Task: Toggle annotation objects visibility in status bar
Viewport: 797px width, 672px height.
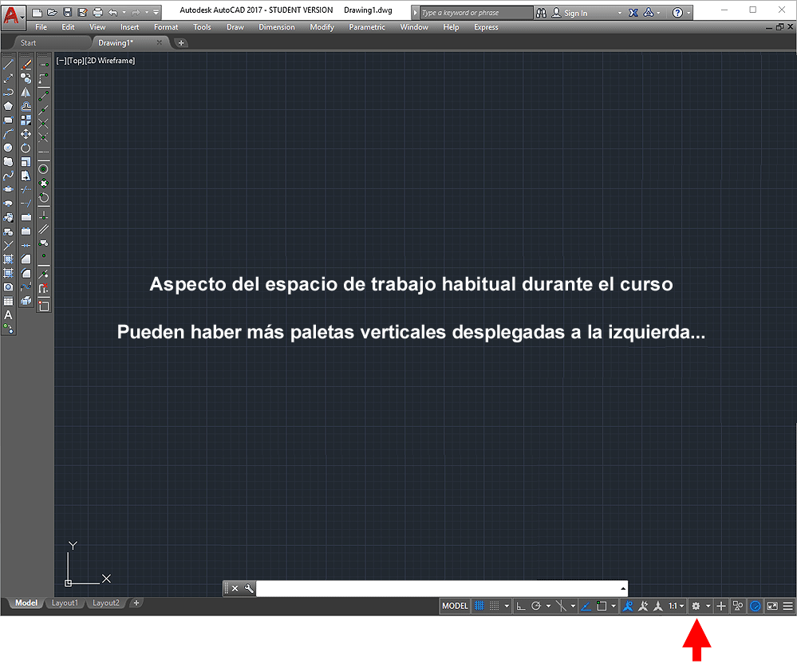Action: 628,606
